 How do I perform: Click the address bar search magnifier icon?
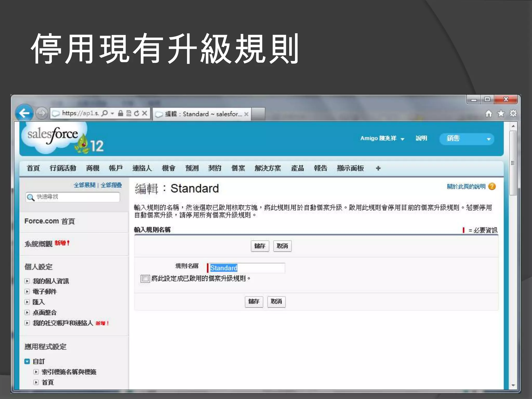(x=105, y=113)
